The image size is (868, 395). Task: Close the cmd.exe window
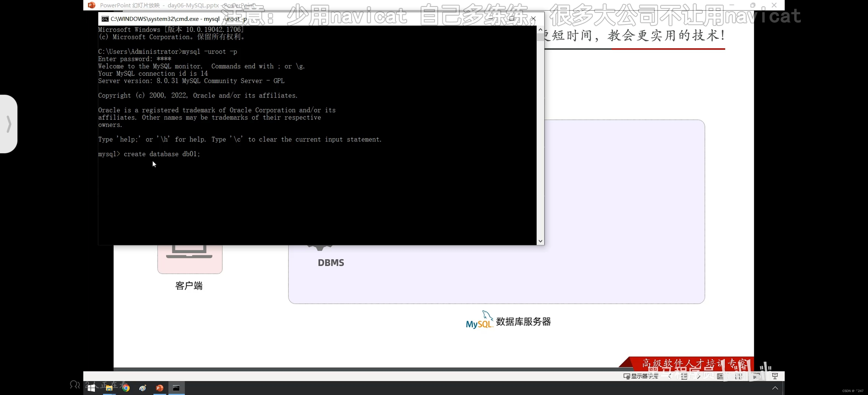[x=533, y=19]
